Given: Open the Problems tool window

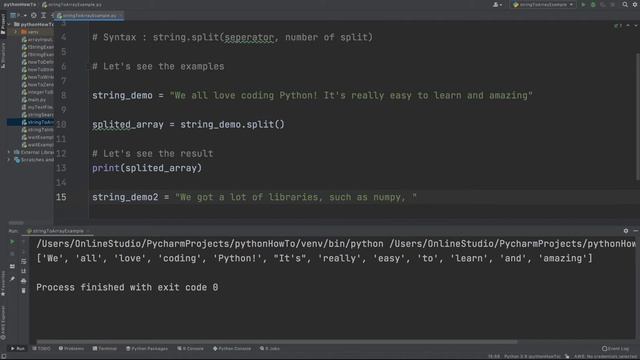Looking at the screenshot, I should tap(71, 349).
